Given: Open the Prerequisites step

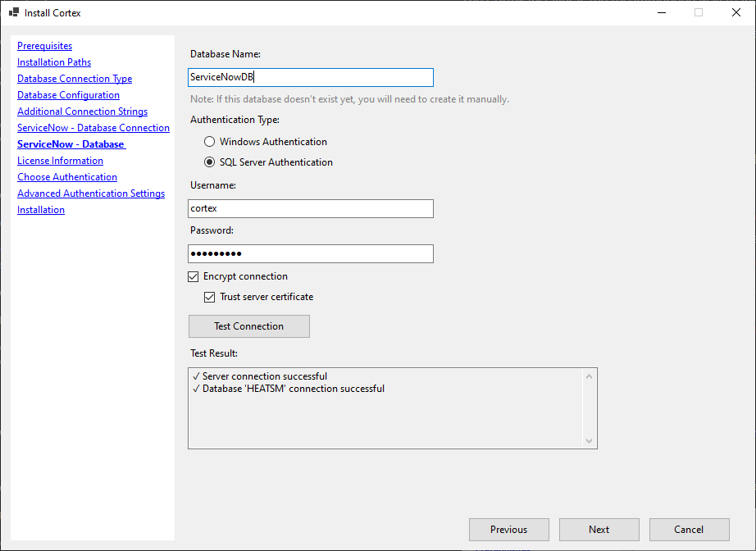Looking at the screenshot, I should point(44,45).
